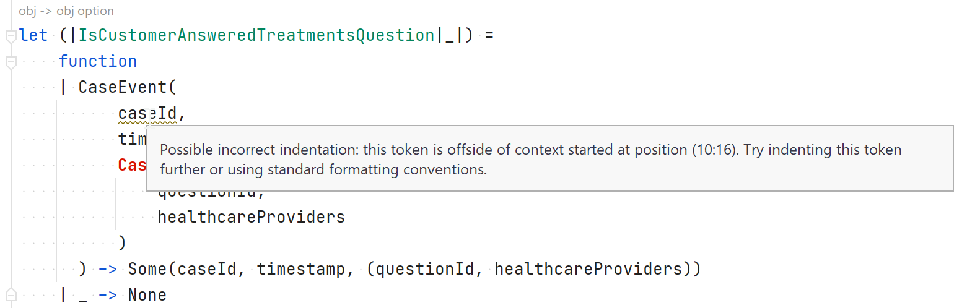Screen dimensions: 980x308
Task: Click questionId inside the Some tuple
Action: pyautogui.click(x=425, y=269)
